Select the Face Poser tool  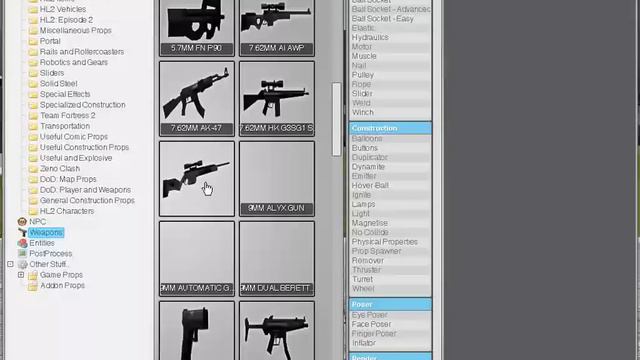371,324
